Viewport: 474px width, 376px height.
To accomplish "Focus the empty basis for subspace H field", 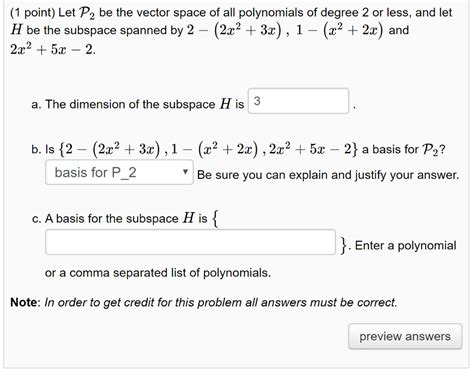I will (x=190, y=242).
